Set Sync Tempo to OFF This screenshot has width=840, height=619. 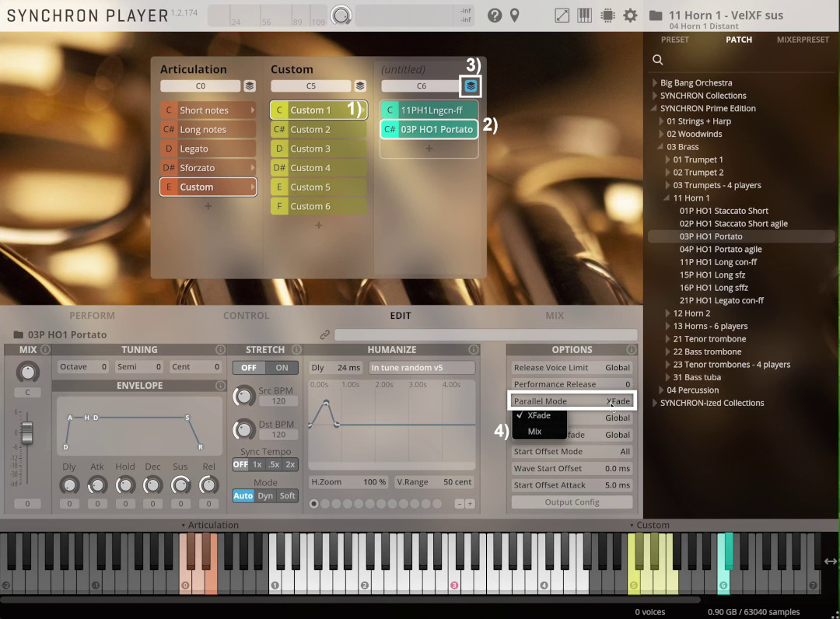tap(240, 465)
